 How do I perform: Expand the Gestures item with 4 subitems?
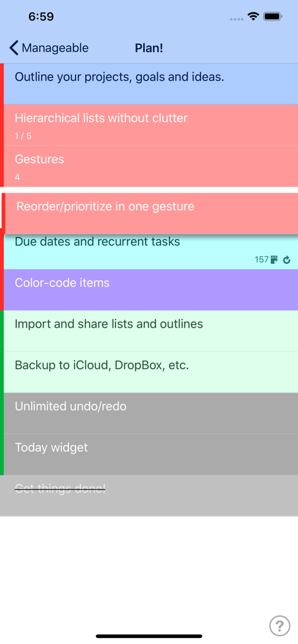click(151, 166)
